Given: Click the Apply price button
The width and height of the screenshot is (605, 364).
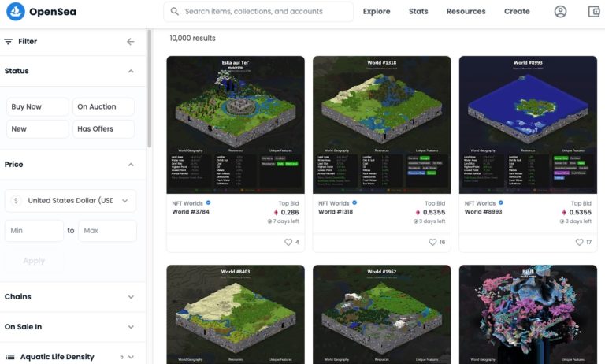Looking at the screenshot, I should pyautogui.click(x=34, y=261).
